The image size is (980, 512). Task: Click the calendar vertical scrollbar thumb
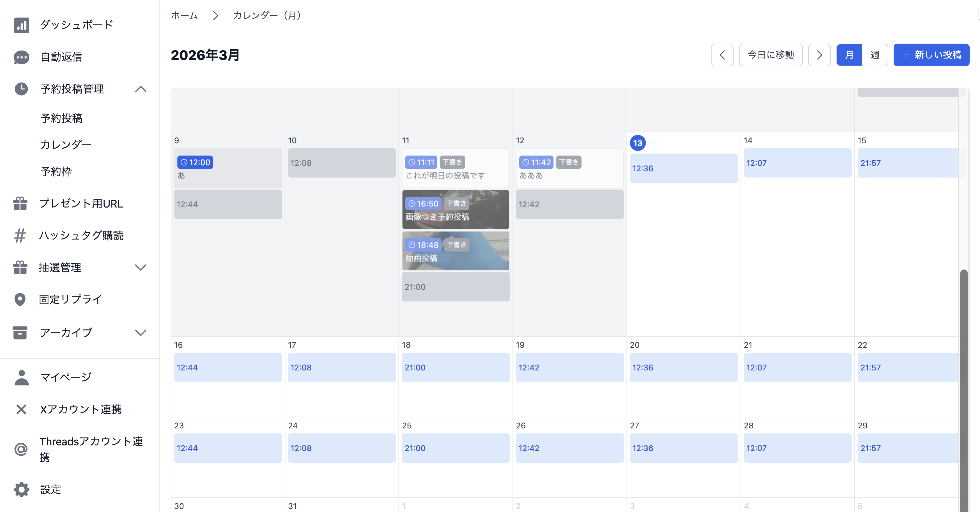(x=963, y=380)
